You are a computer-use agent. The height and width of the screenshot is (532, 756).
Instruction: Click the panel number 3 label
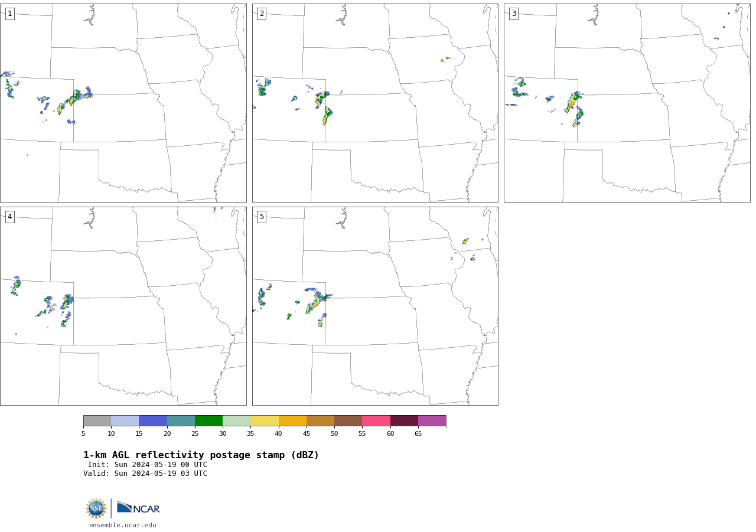[513, 14]
